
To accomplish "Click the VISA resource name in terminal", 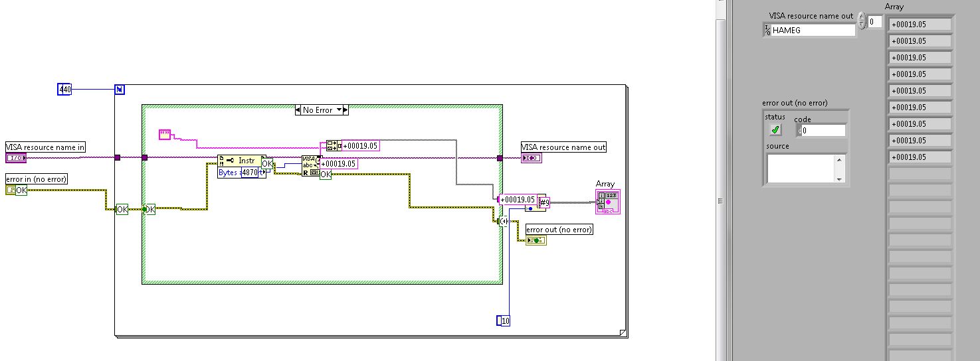I will click(x=16, y=158).
